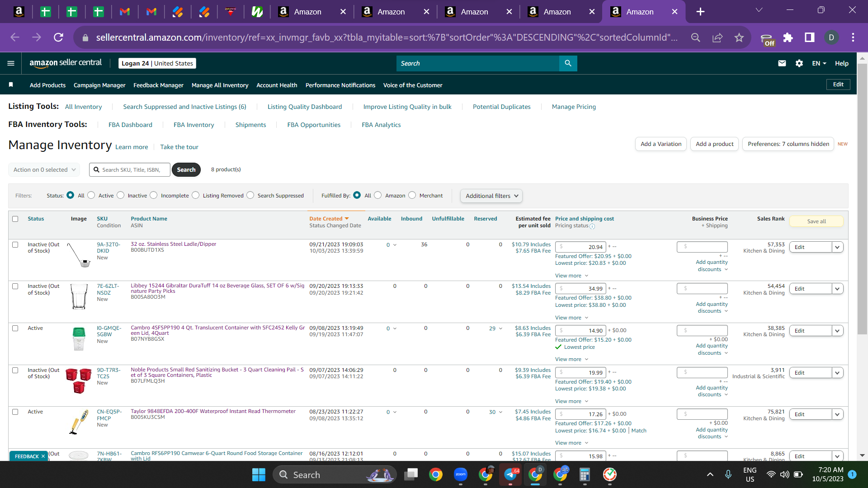The image size is (868, 488).
Task: Click the Save all button
Action: click(816, 221)
